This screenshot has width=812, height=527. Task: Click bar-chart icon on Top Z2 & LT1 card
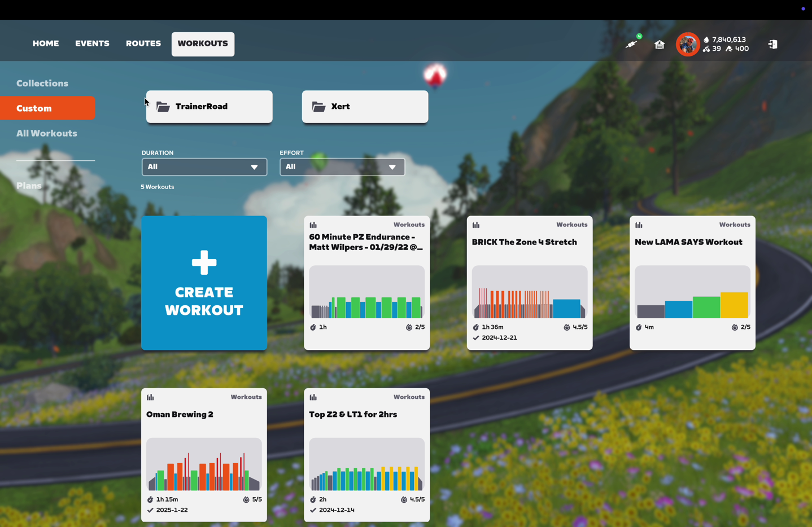(x=313, y=397)
